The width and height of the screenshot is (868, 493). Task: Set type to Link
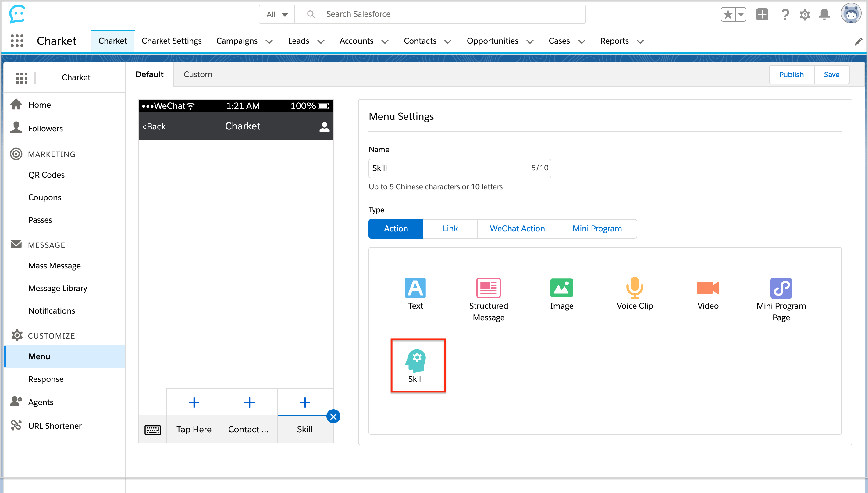click(x=450, y=229)
